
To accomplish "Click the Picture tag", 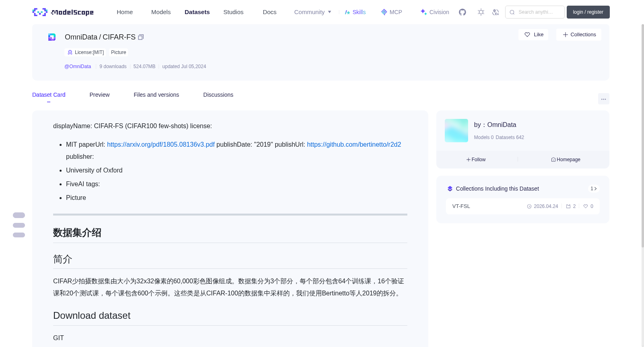I will (118, 52).
